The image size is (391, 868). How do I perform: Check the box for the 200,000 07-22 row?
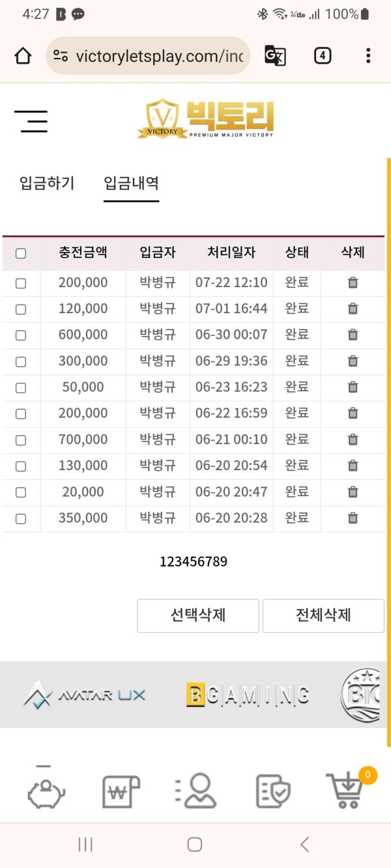pyautogui.click(x=21, y=283)
